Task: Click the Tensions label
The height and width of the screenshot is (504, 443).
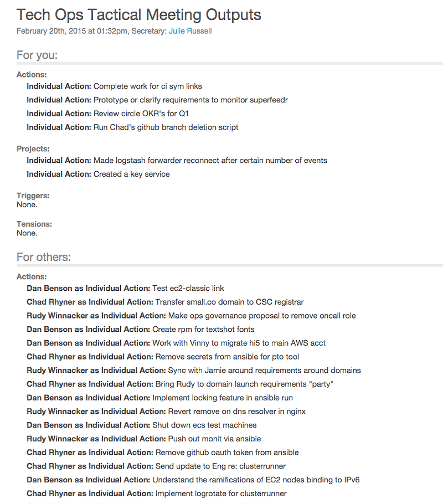Action: pos(34,224)
